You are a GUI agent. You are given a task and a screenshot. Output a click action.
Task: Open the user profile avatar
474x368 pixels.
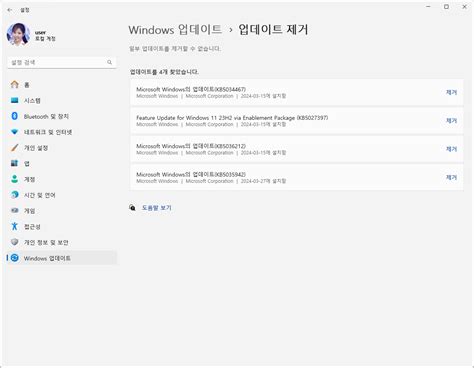click(x=18, y=34)
